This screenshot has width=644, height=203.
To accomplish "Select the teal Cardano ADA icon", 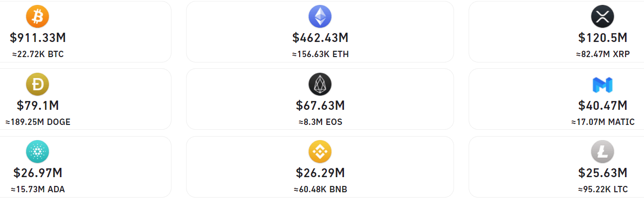I will coord(38,152).
